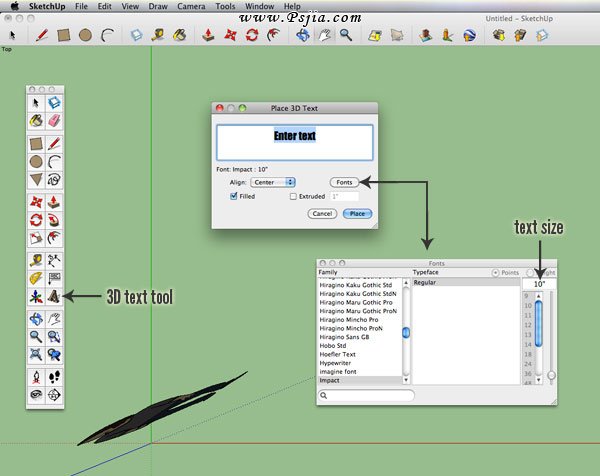
Task: Click the Tape Measure tool in the palette
Action: pos(36,260)
